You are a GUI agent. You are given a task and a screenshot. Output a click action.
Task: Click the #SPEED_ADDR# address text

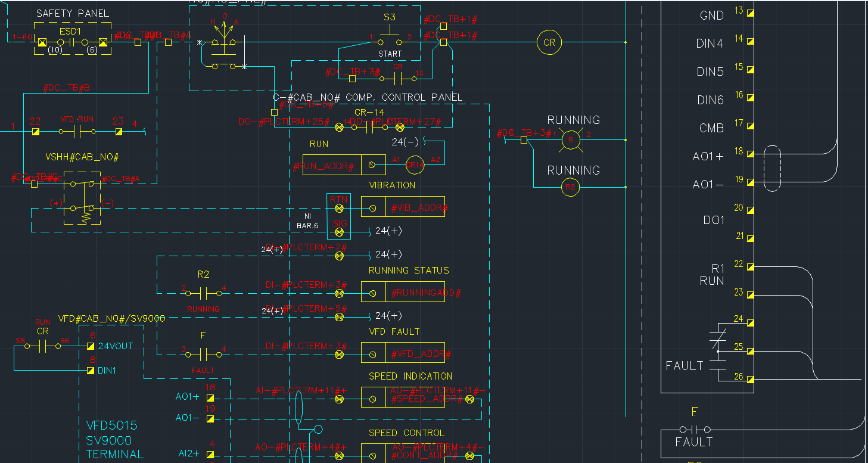click(427, 399)
